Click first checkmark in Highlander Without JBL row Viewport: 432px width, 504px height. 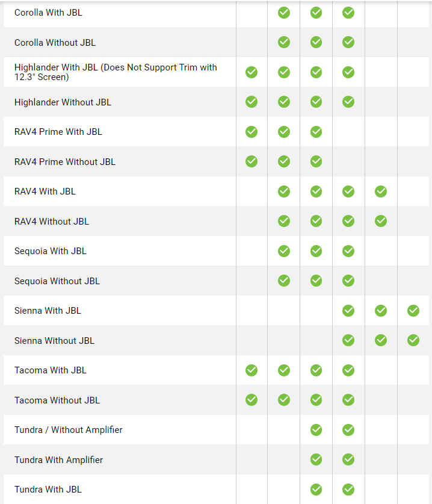[251, 102]
